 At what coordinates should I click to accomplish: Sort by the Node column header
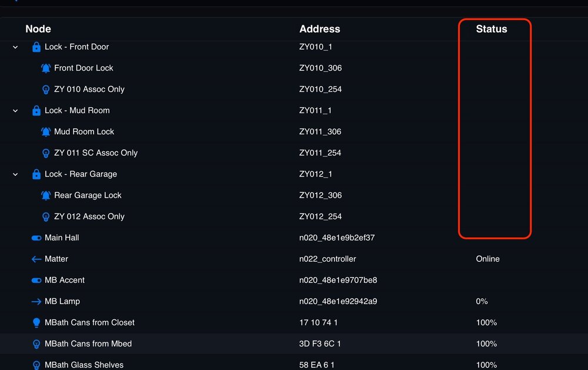click(38, 29)
